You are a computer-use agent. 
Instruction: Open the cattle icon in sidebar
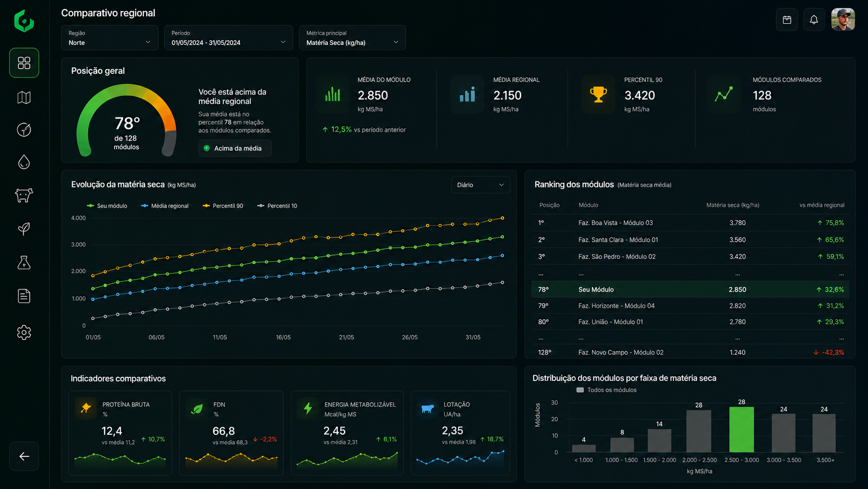tap(24, 195)
